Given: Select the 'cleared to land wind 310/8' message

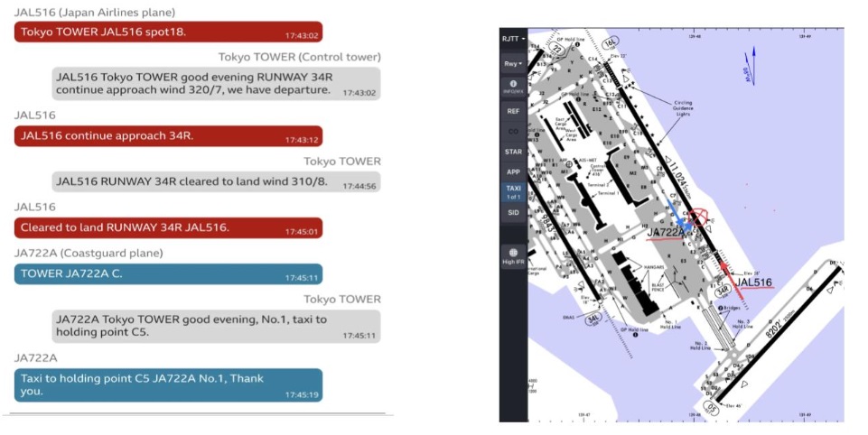Looking at the screenshot, I should point(217,181).
